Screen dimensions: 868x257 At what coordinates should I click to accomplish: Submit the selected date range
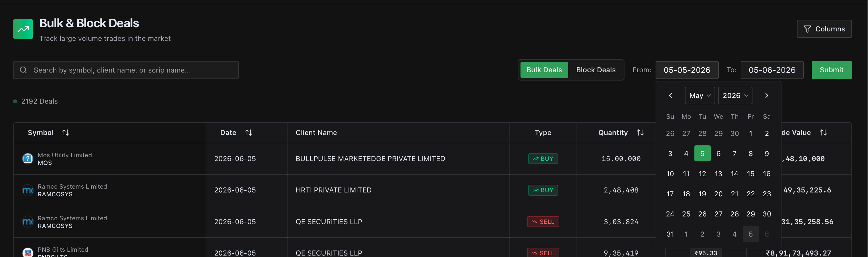(832, 70)
